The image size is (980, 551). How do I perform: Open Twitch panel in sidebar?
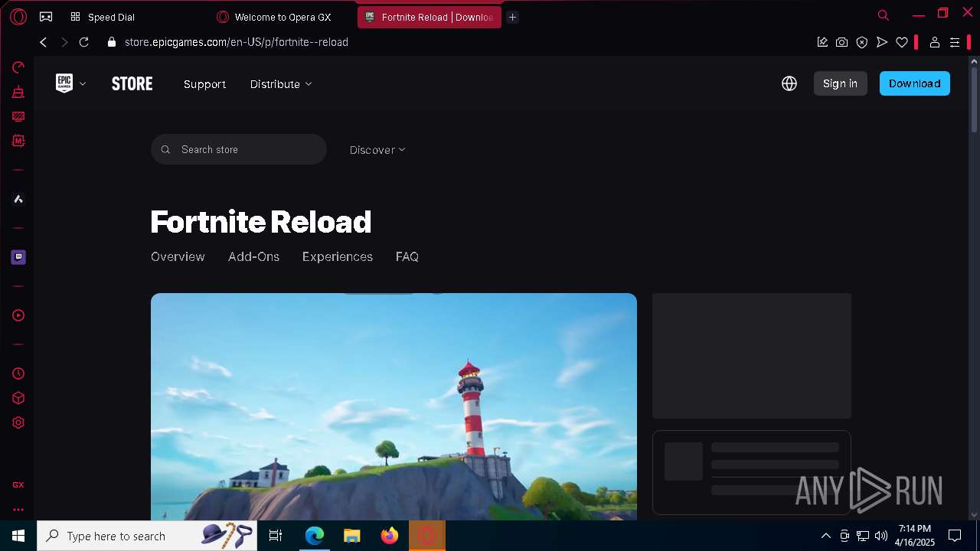pos(18,257)
